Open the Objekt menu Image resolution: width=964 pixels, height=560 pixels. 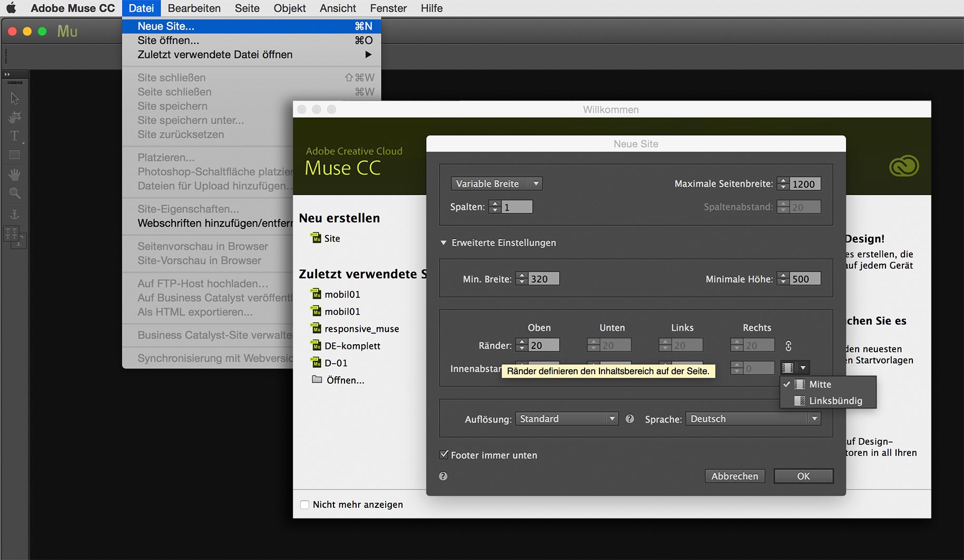tap(290, 8)
